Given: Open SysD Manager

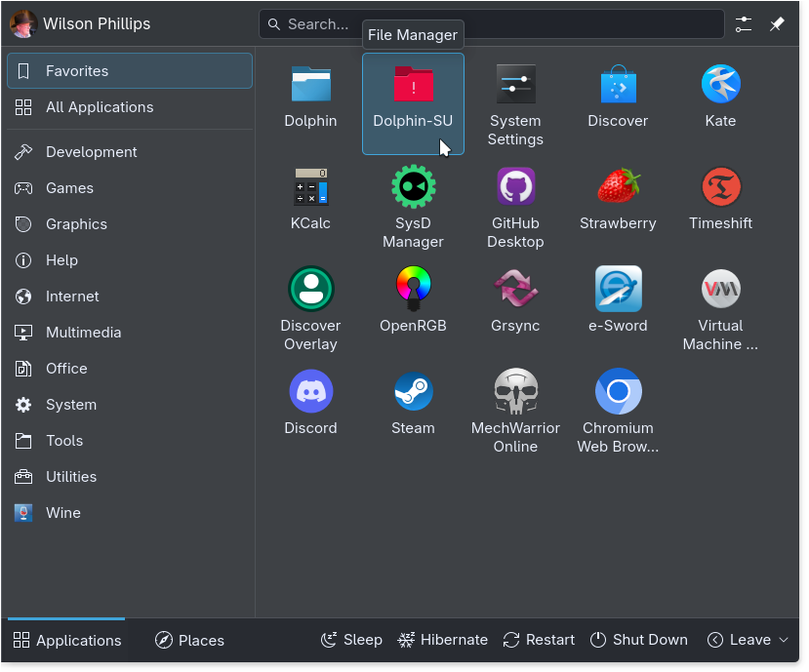Looking at the screenshot, I should 413,207.
